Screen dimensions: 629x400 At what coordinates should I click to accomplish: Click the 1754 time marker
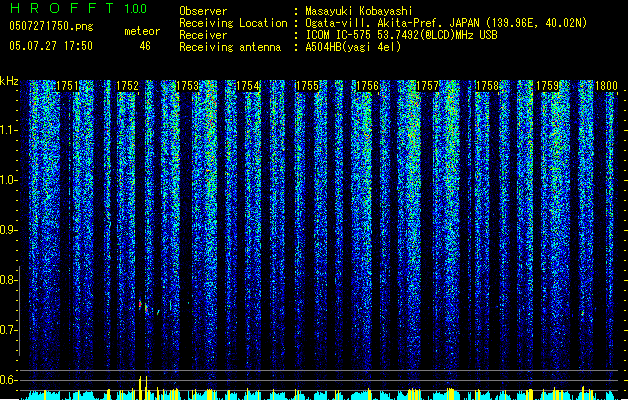tap(248, 86)
